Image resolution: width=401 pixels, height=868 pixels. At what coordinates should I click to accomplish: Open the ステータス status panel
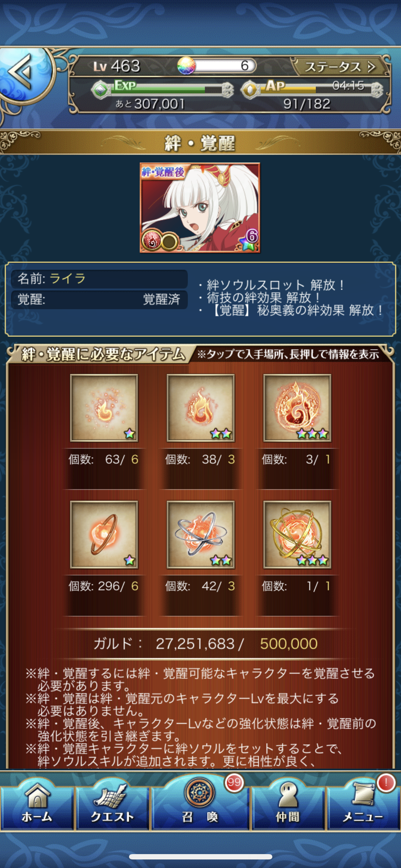(340, 66)
